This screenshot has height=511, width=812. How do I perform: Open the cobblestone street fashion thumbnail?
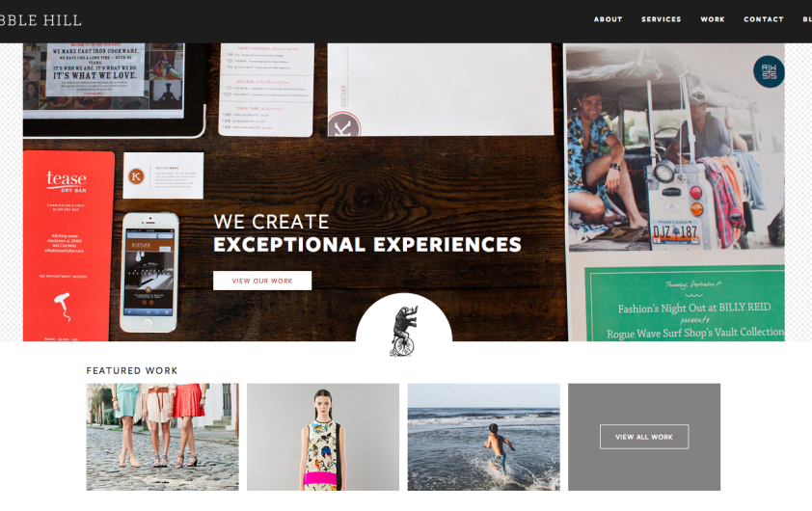[x=163, y=437]
